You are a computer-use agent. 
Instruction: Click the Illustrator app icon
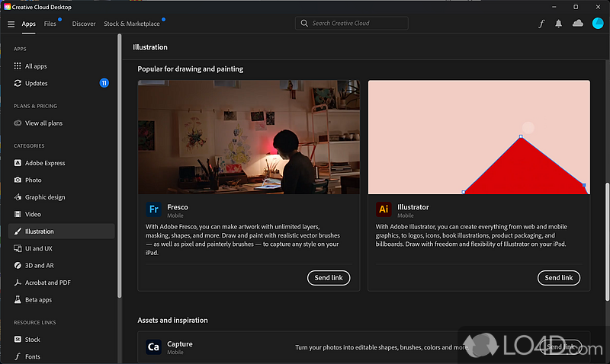(x=384, y=209)
